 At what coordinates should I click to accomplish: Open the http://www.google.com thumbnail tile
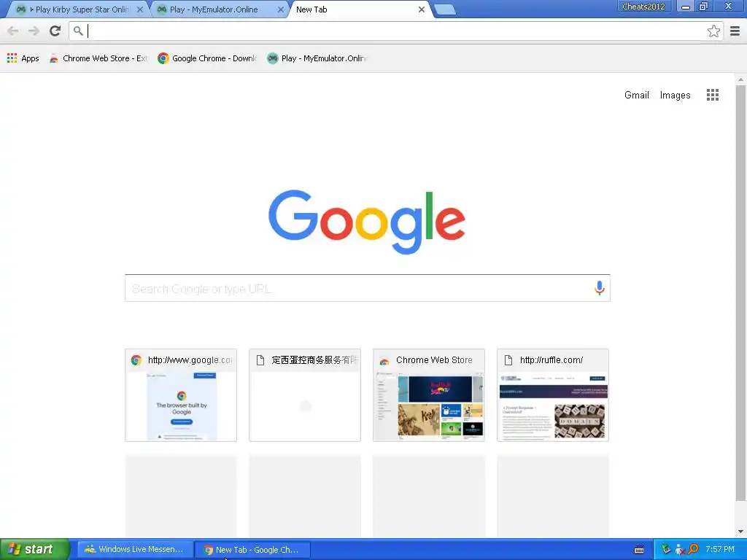pos(181,395)
